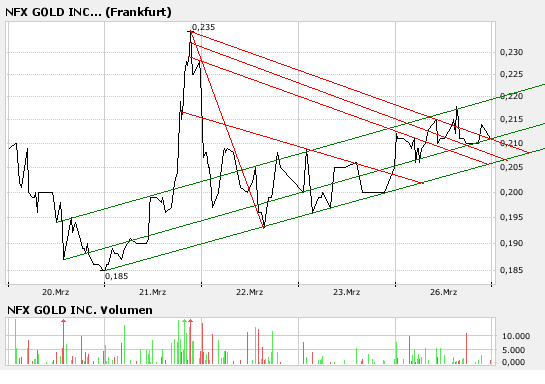
Task: Click the 0,205 price axis label
Action: click(511, 167)
